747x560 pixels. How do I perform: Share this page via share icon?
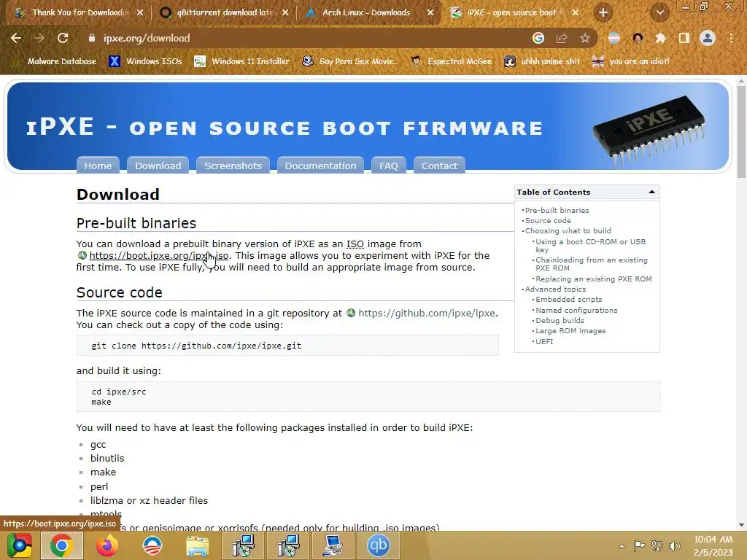click(x=562, y=38)
